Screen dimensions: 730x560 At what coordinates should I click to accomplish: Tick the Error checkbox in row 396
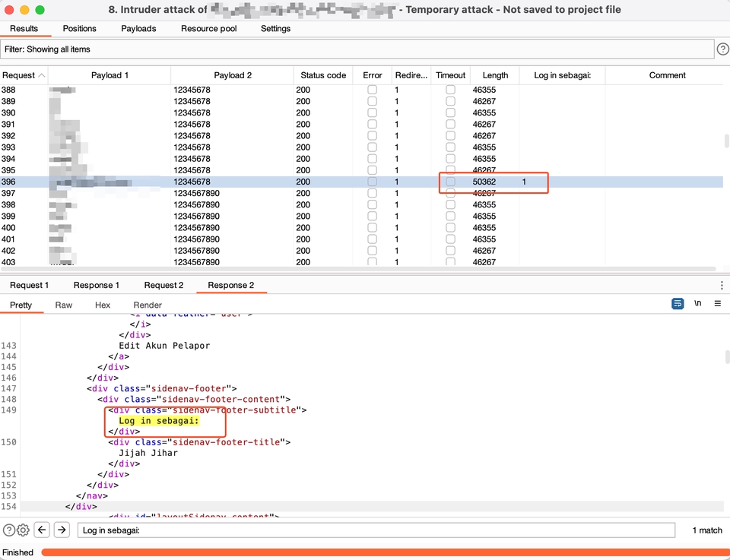coord(372,182)
